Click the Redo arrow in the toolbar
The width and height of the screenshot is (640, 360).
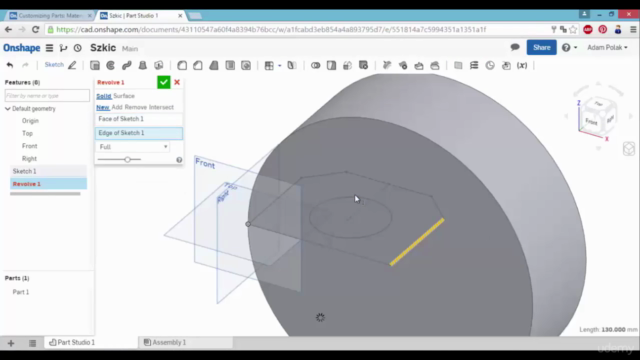coord(25,65)
